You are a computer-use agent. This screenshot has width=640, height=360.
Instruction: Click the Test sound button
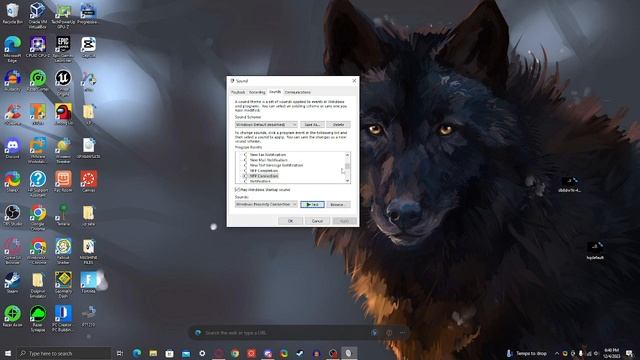pos(313,204)
